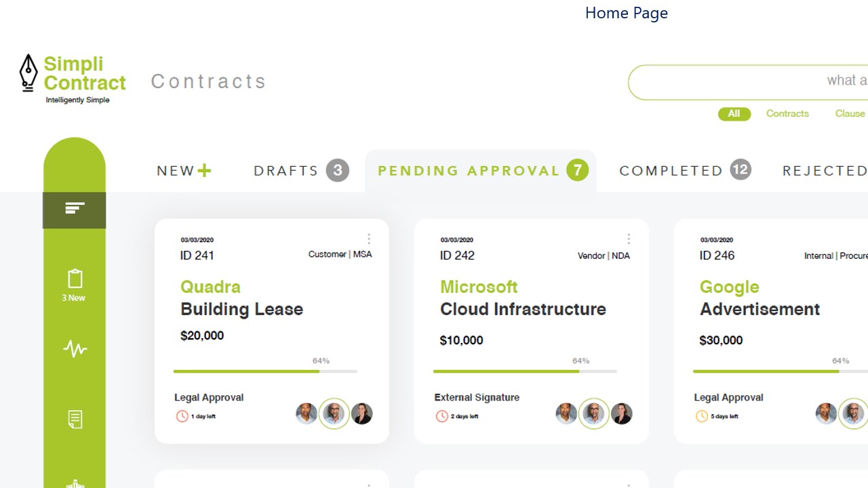This screenshot has height=488, width=868.
Task: Click Legal Approval on the Google card
Action: click(x=729, y=398)
